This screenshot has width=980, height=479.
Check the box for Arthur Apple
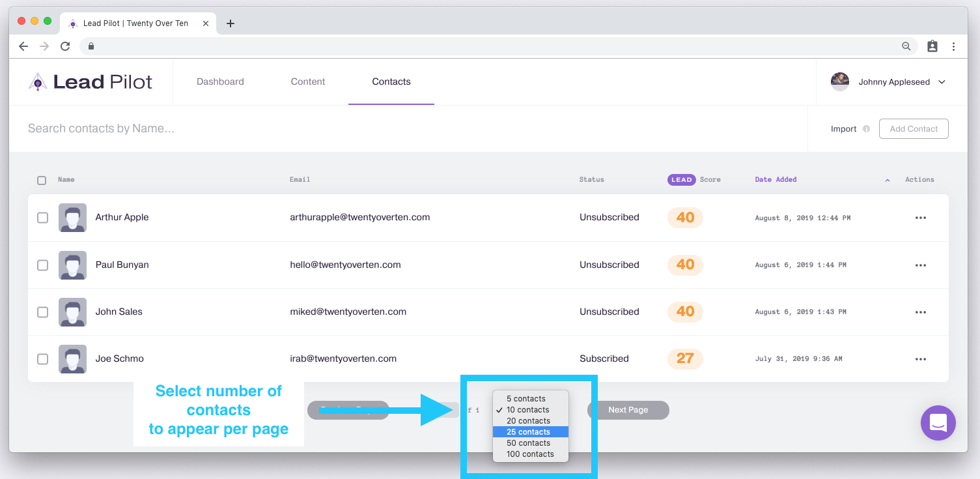click(x=42, y=218)
